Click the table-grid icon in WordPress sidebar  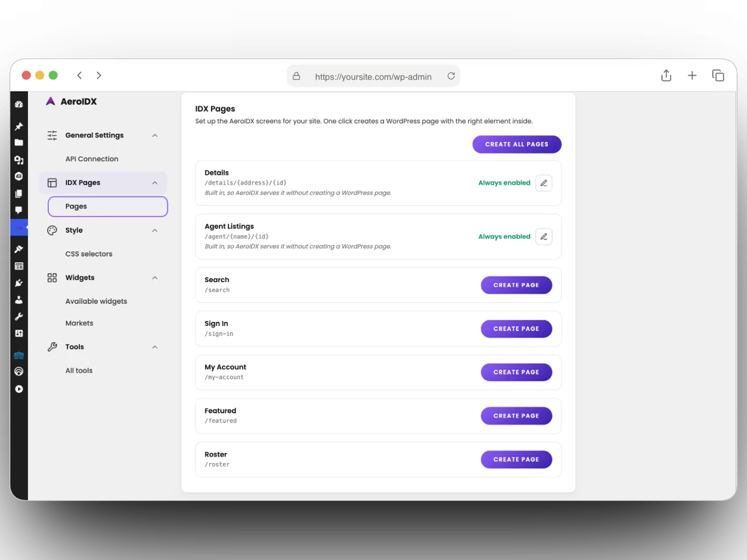(19, 266)
